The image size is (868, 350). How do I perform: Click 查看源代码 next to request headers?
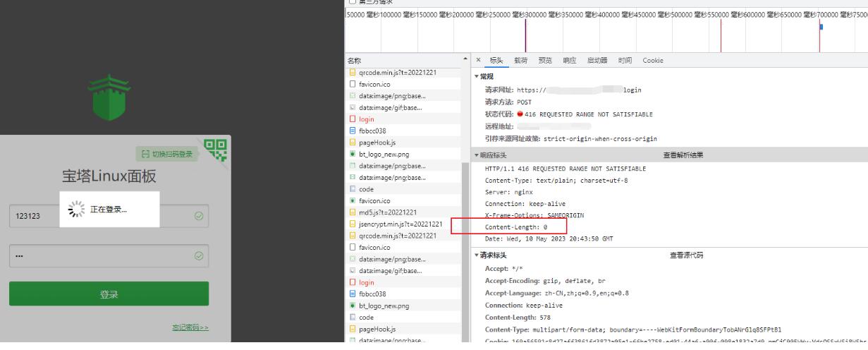pyautogui.click(x=686, y=255)
